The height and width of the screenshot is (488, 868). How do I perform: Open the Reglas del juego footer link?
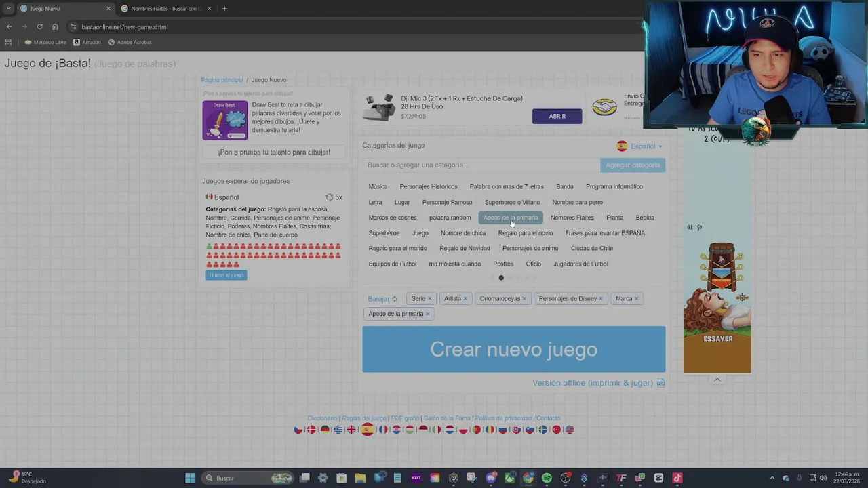tap(364, 418)
